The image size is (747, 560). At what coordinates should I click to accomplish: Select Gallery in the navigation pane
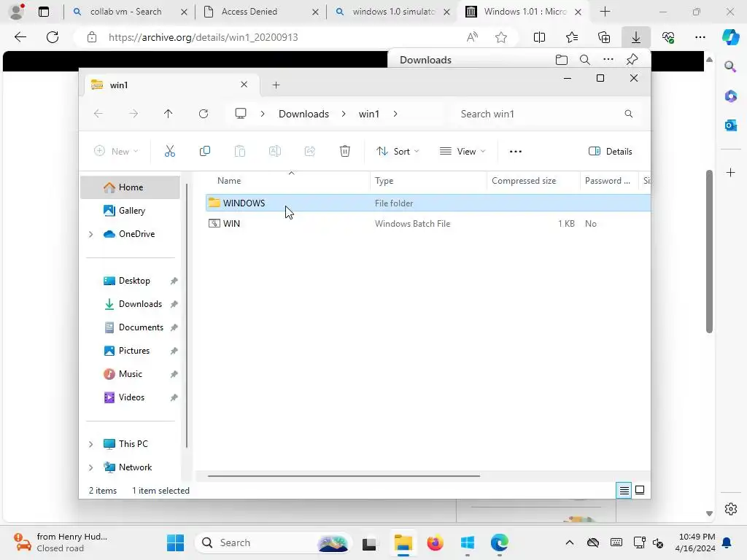[x=130, y=211]
